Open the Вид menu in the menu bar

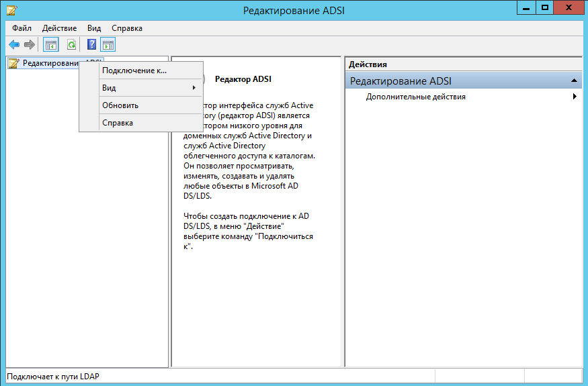point(94,28)
